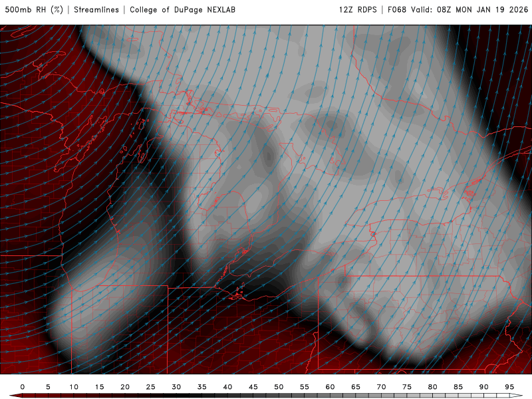Click the colorbar label '10'
This screenshot has width=532, height=399.
[74, 387]
